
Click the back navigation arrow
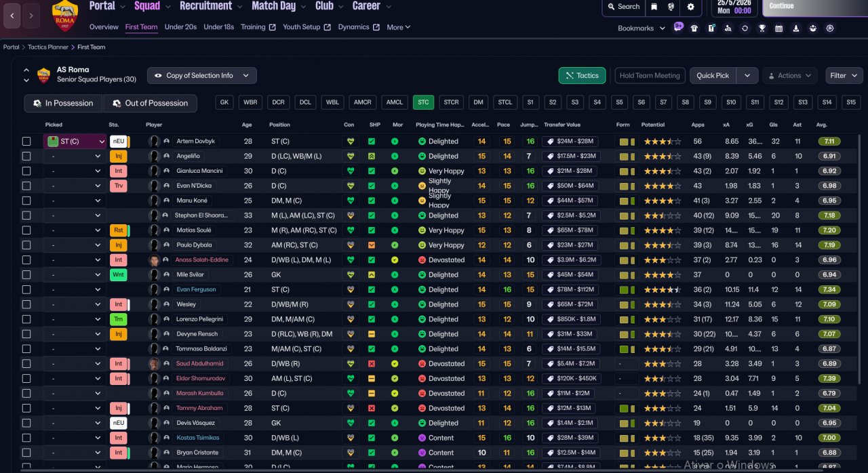12,15
